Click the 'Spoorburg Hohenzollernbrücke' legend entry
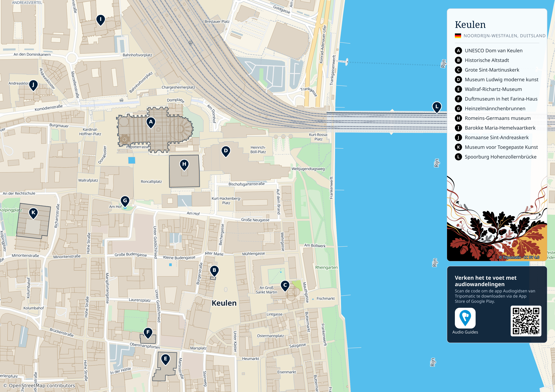Viewport: 555px width, 392px height. coord(501,157)
